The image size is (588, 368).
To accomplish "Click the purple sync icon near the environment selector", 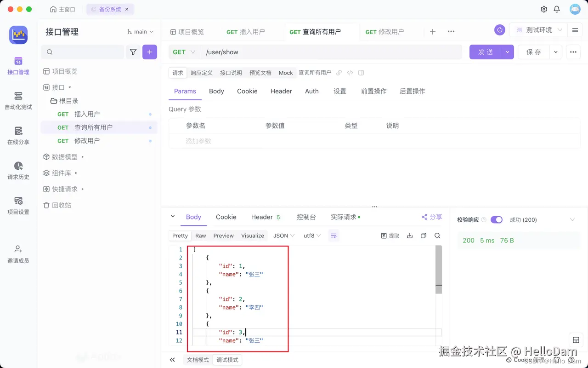I will (x=499, y=29).
